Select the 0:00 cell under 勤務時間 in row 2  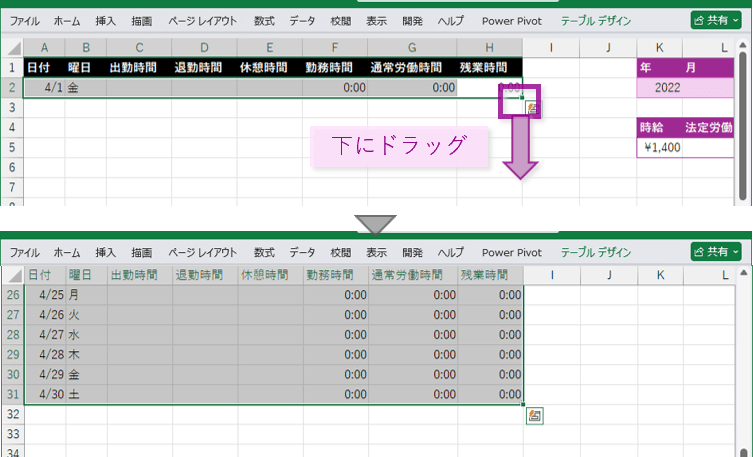[x=335, y=87]
